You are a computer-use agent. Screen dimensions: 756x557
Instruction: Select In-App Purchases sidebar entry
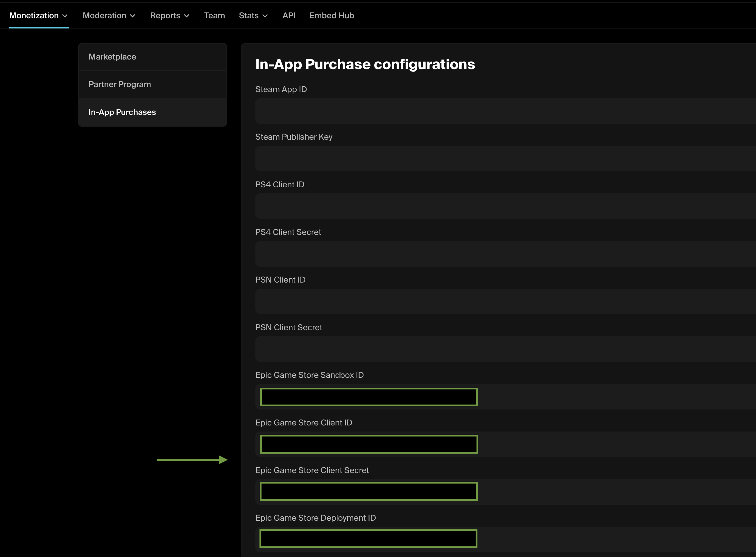coord(122,112)
